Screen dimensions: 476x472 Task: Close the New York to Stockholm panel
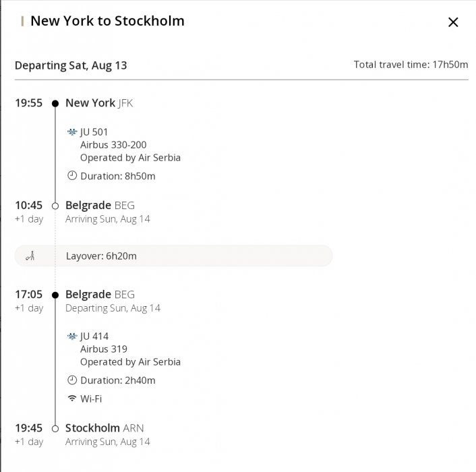pos(453,22)
